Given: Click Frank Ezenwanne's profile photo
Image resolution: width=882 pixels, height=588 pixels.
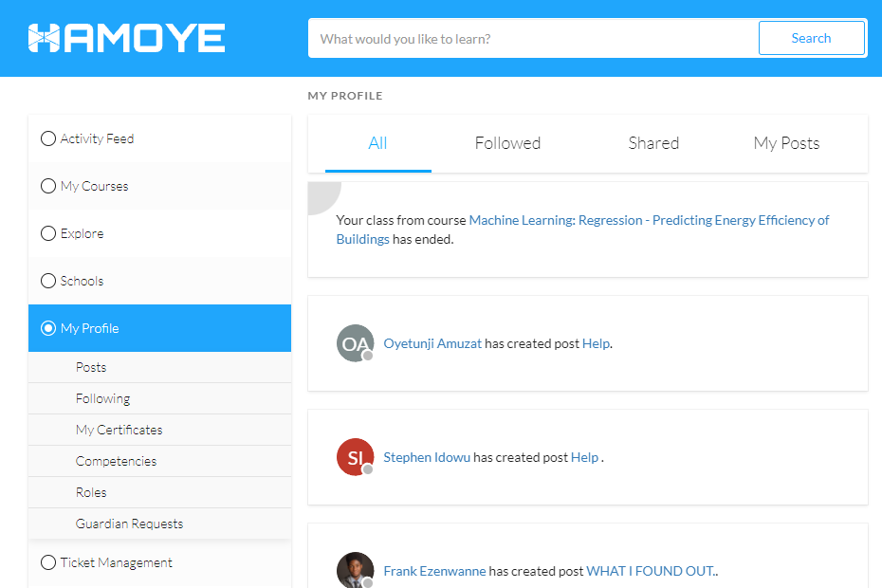Looking at the screenshot, I should [355, 569].
